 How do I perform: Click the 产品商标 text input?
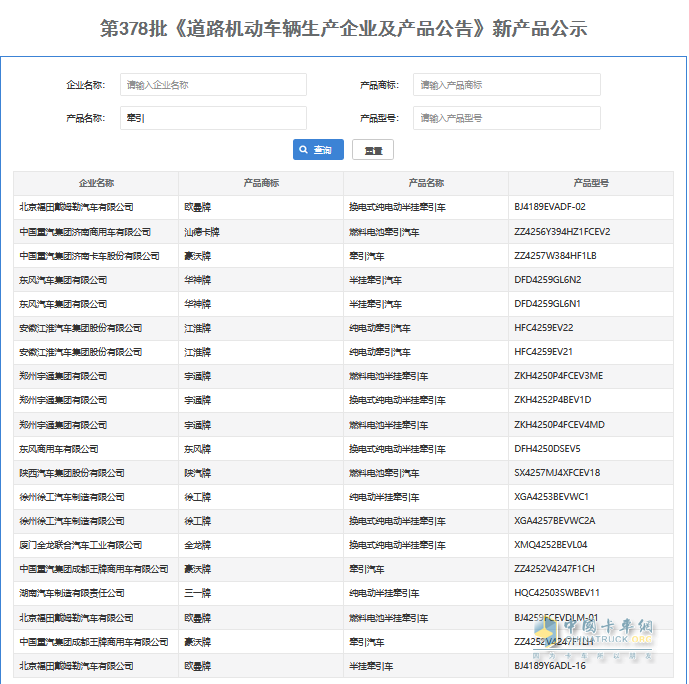[506, 85]
